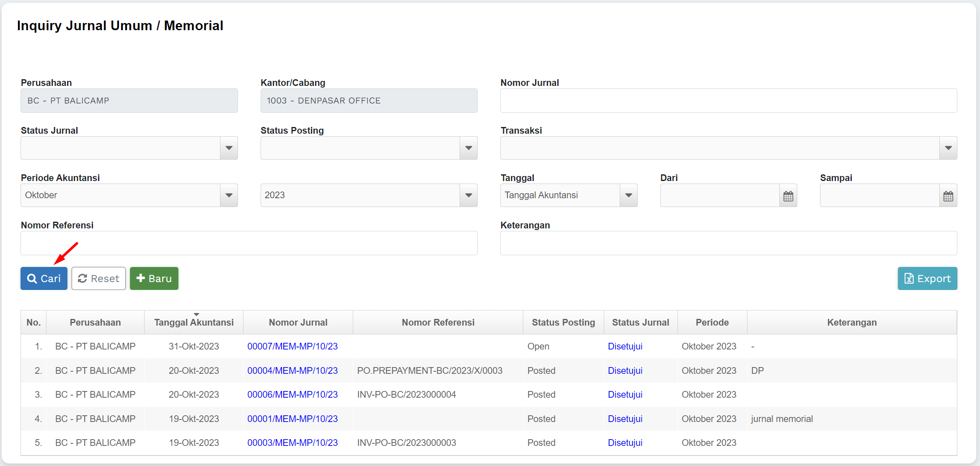Screen dimensions: 980x466
Task: Expand the Transaksi dropdown
Action: coord(948,148)
